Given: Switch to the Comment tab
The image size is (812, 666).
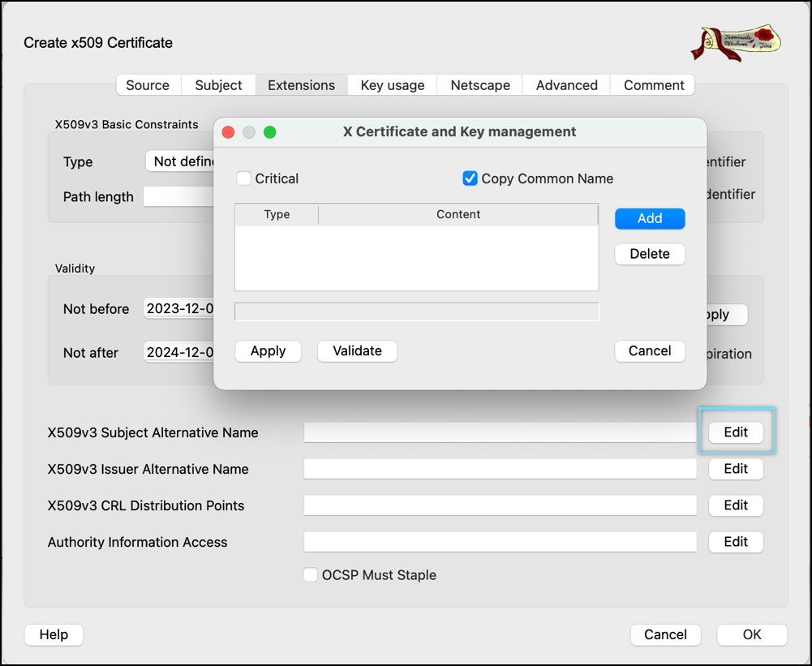Looking at the screenshot, I should point(653,85).
